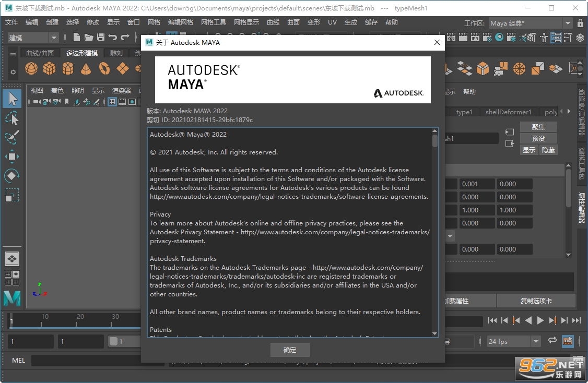The image size is (588, 383).
Task: Open Hypershade blue sphere icon
Action: pos(499,37)
